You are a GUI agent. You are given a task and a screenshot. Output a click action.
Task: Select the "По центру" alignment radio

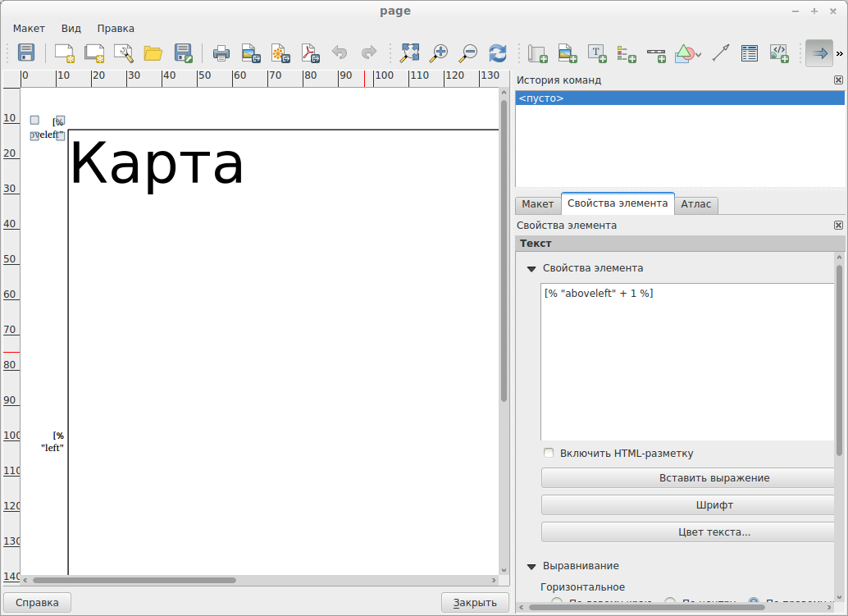(670, 600)
